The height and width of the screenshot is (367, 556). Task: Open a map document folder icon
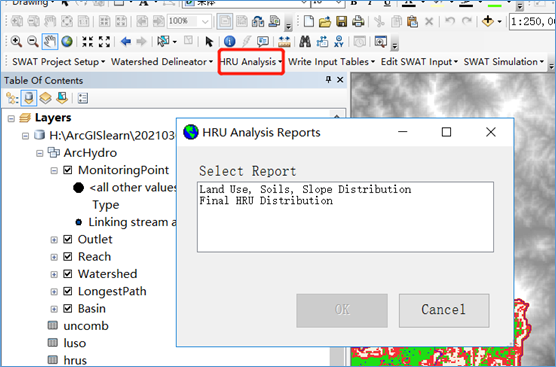(325, 22)
